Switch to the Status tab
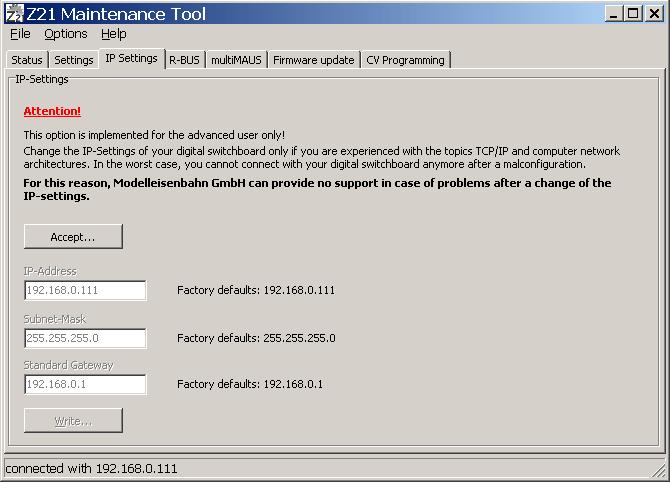 click(x=27, y=60)
